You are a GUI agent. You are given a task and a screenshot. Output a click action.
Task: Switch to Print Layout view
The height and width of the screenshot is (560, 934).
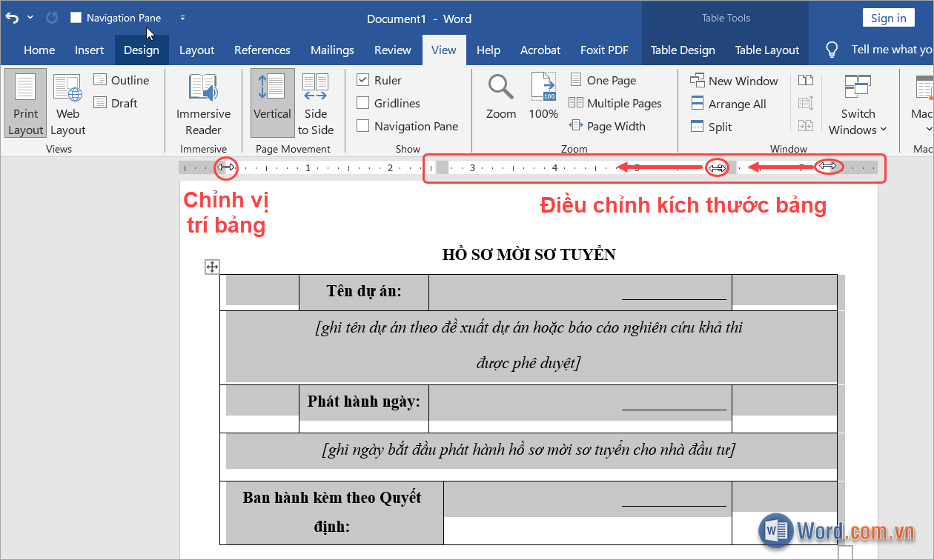click(x=25, y=104)
